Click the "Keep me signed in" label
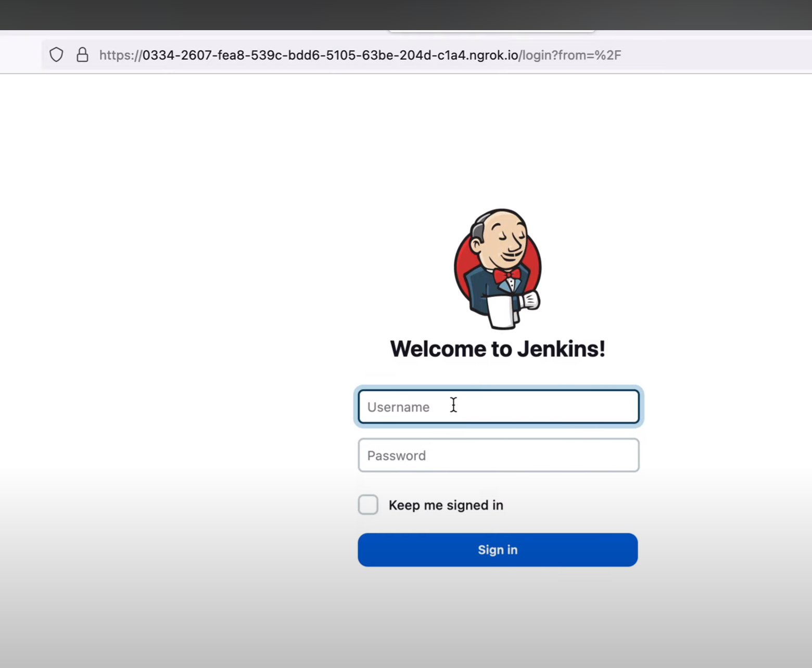 click(x=446, y=505)
